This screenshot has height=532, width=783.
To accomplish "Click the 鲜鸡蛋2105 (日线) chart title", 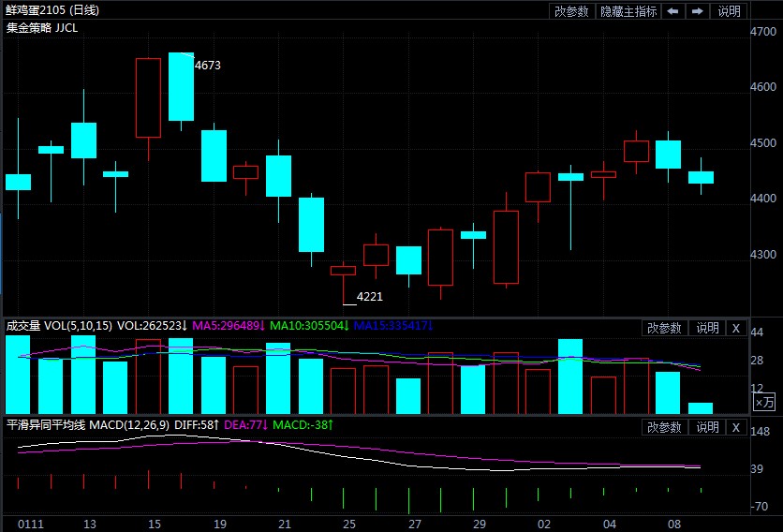I will (52, 10).
